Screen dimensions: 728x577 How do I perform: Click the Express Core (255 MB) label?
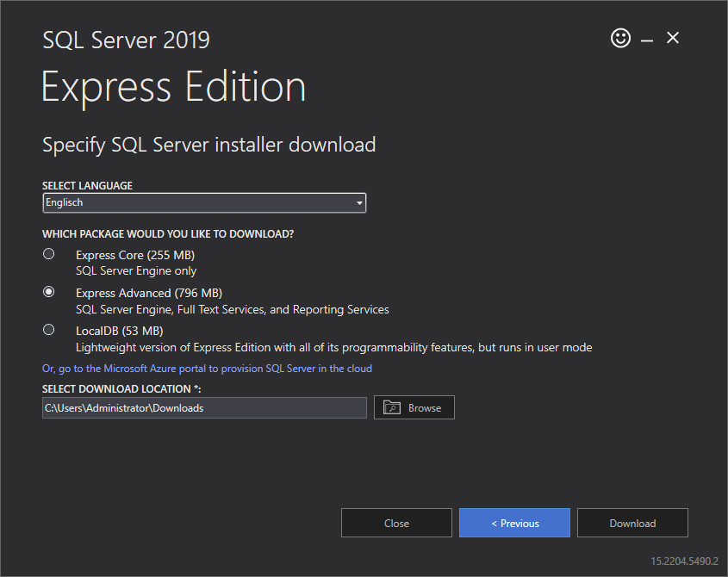pos(135,255)
